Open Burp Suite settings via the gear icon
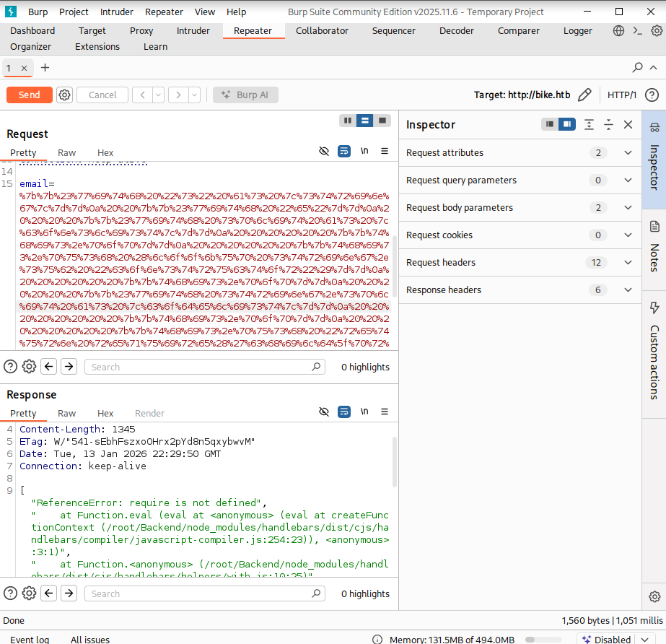 point(656,30)
